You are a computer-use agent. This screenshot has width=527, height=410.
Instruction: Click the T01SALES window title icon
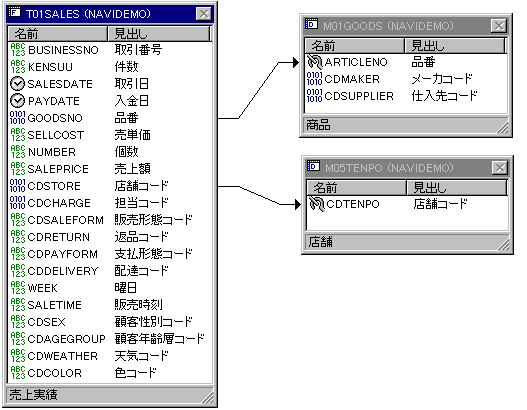click(x=15, y=13)
